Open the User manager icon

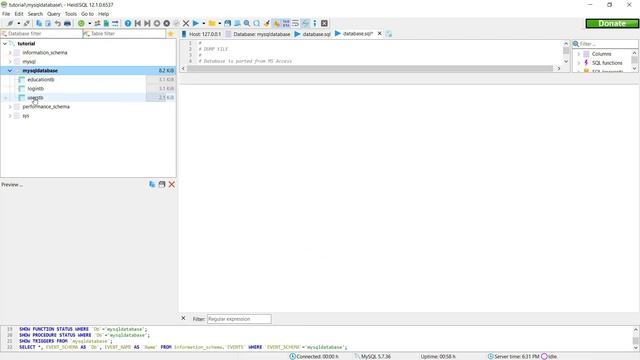pyautogui.click(x=97, y=24)
